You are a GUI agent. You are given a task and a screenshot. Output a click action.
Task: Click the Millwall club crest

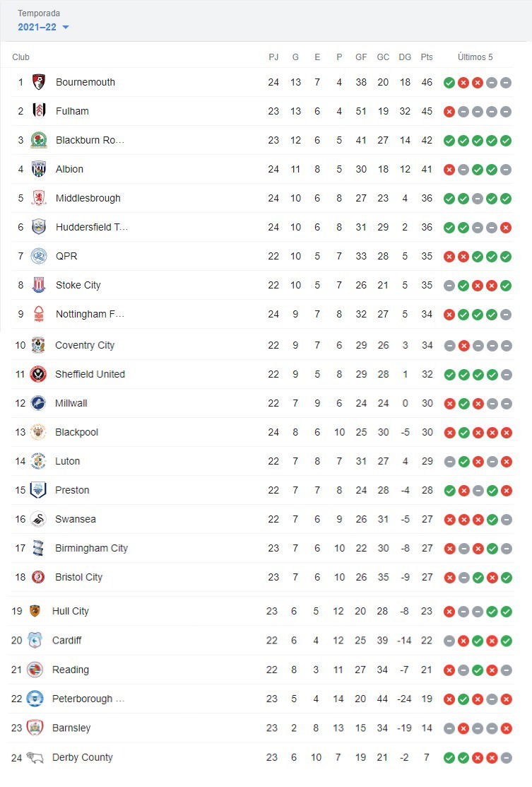pos(38,403)
